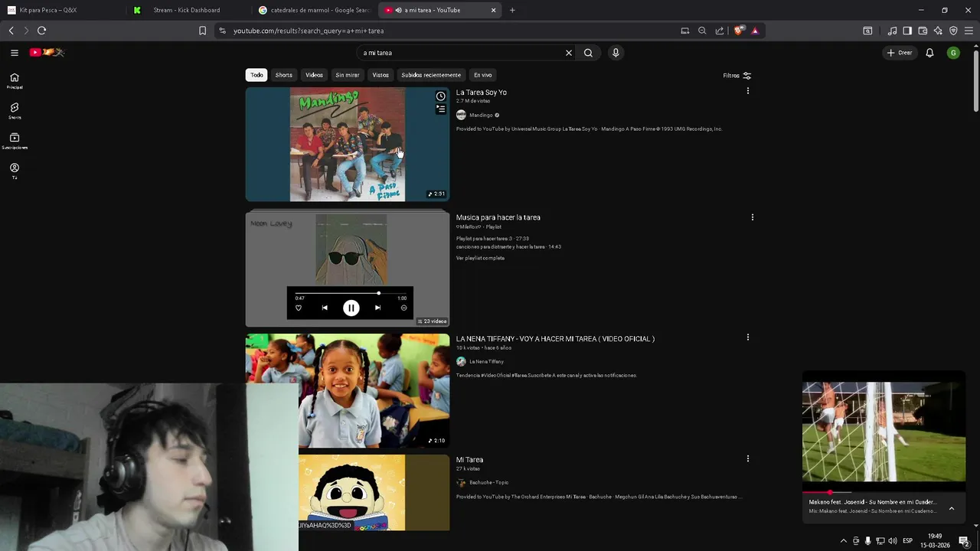Select the Videos filter chip
This screenshot has width=980, height=551.
tap(314, 75)
